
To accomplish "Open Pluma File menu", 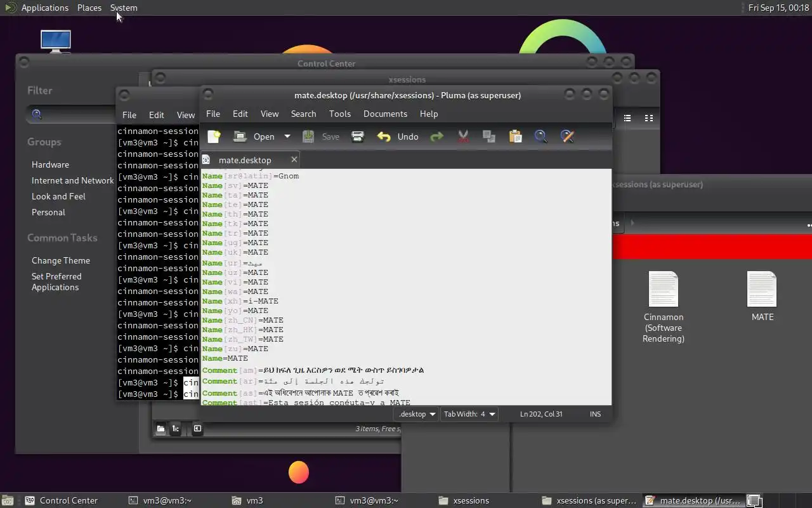I will (x=213, y=114).
